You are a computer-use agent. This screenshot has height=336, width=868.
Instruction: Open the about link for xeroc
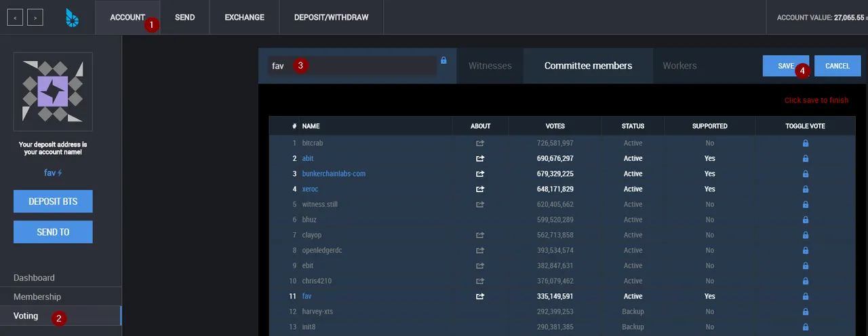pos(480,189)
